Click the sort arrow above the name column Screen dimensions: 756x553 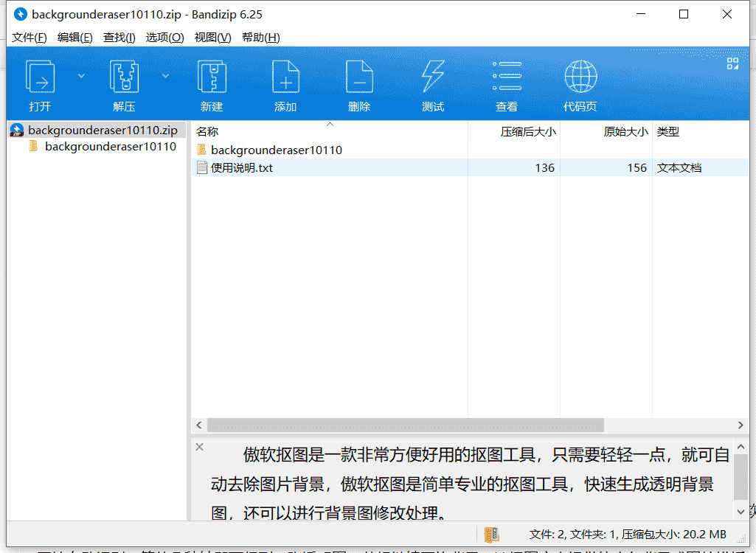point(330,125)
